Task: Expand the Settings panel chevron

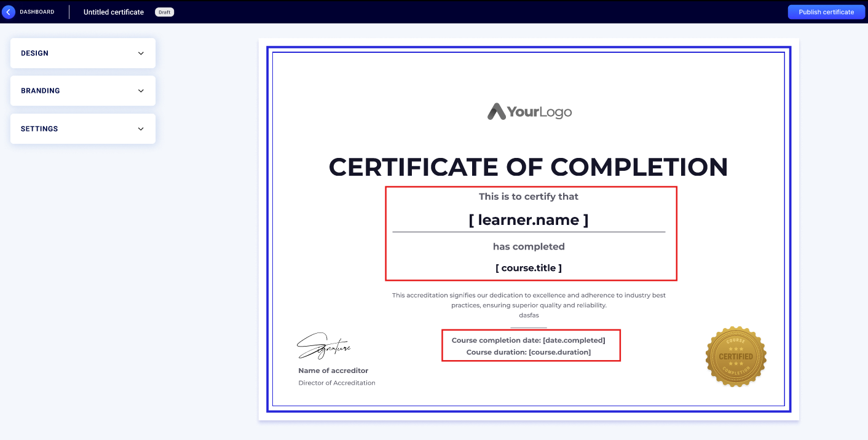Action: pyautogui.click(x=141, y=129)
